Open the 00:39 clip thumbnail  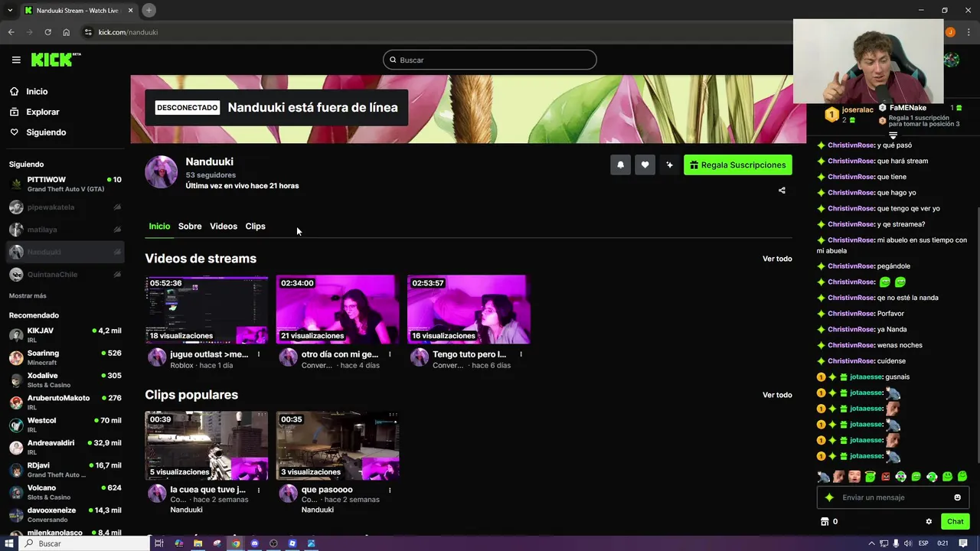(207, 445)
